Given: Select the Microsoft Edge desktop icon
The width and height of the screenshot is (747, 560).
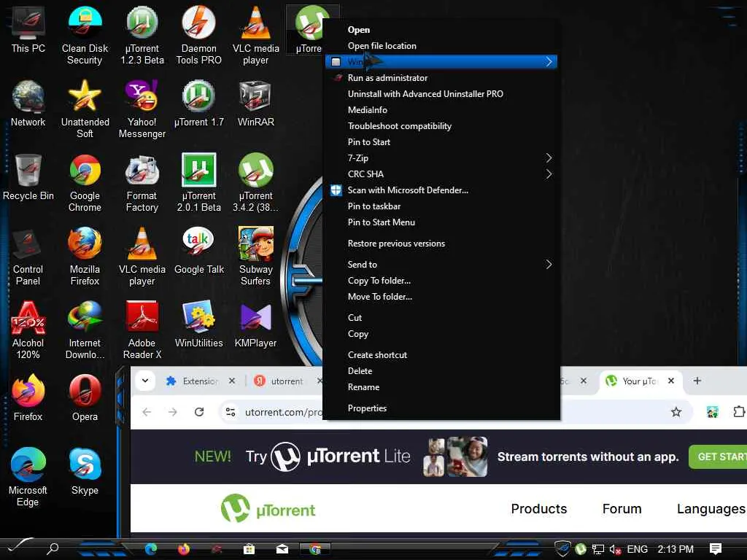Looking at the screenshot, I should tap(28, 478).
